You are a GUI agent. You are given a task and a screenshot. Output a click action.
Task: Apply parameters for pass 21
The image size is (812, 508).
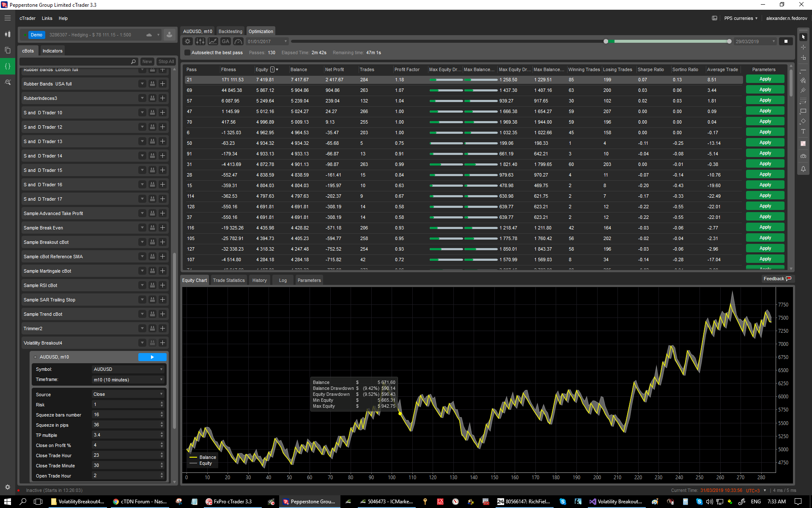click(765, 79)
